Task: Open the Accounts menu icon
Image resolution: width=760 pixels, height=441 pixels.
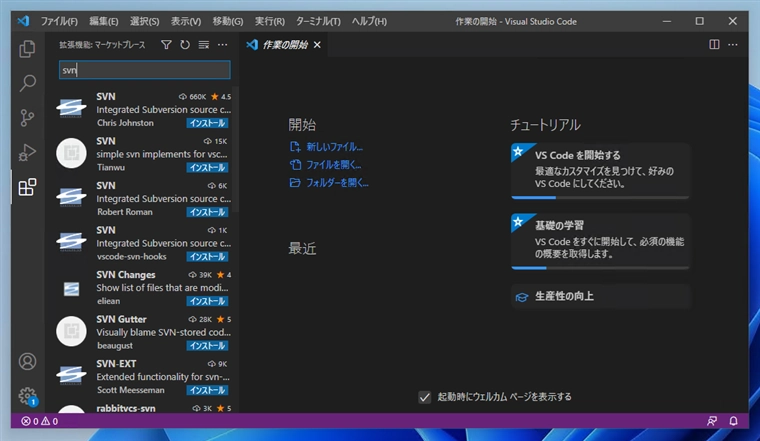Action: (x=27, y=362)
